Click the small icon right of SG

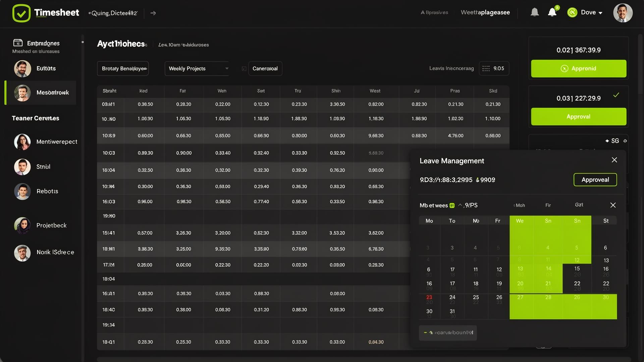tap(625, 141)
